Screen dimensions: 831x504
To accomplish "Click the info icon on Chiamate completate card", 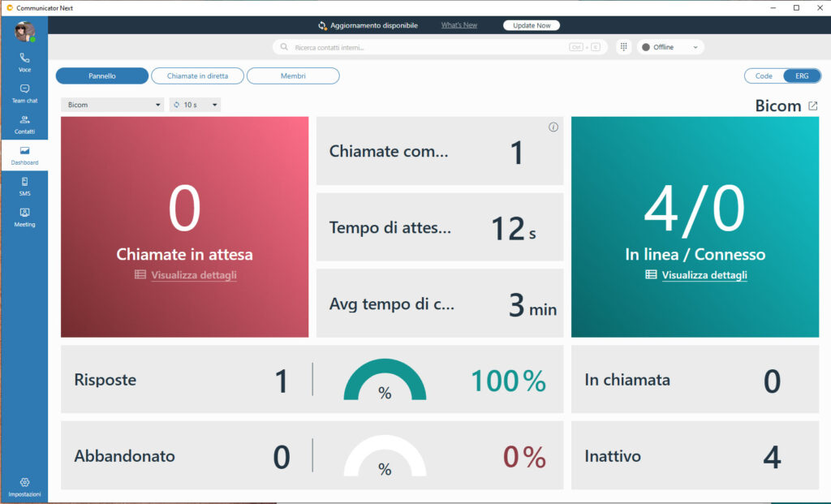I will coord(553,127).
